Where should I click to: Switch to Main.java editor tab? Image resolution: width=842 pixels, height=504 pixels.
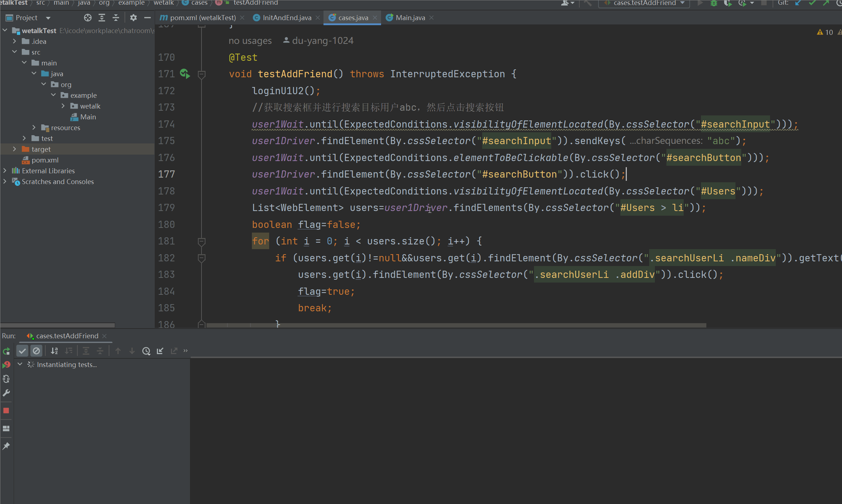coord(410,18)
